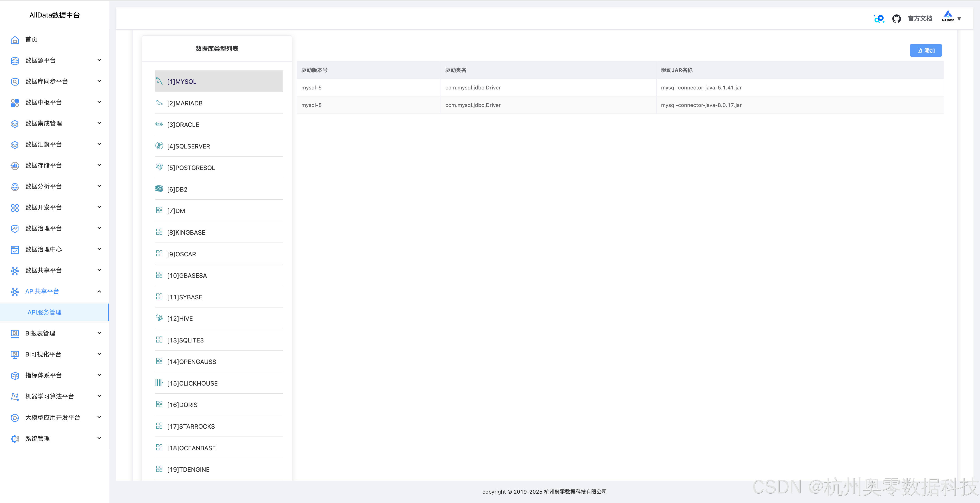
Task: Select the API服务管理 submenu item
Action: [x=44, y=312]
